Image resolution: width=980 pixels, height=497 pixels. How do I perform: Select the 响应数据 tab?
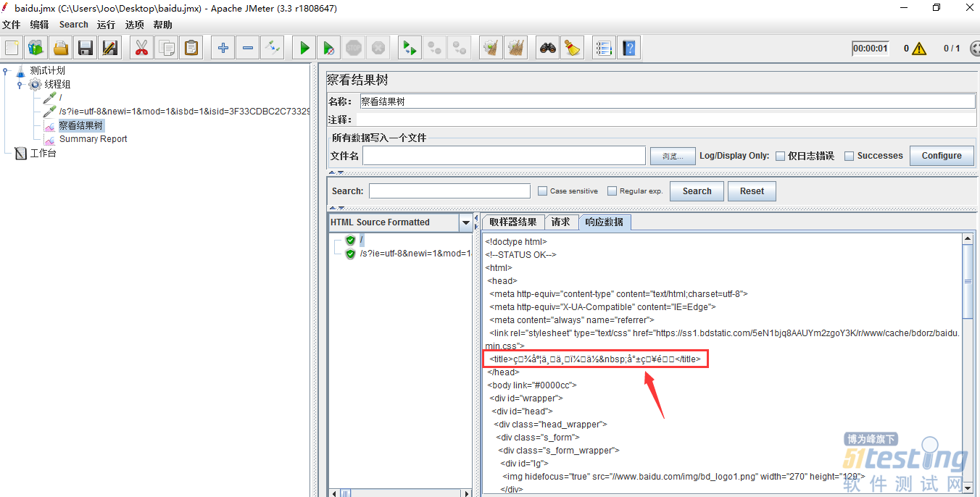pyautogui.click(x=605, y=222)
